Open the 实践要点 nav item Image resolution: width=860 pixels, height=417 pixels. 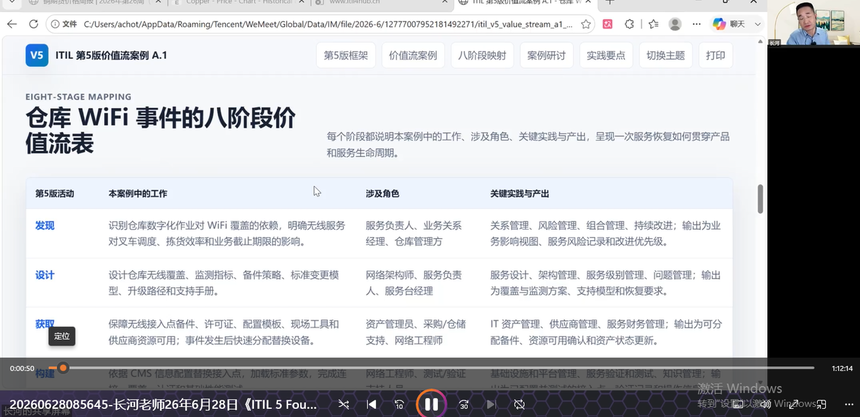point(606,55)
